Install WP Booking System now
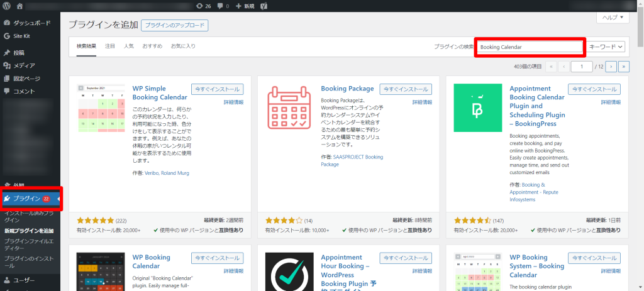This screenshot has height=291, width=644. [x=594, y=258]
